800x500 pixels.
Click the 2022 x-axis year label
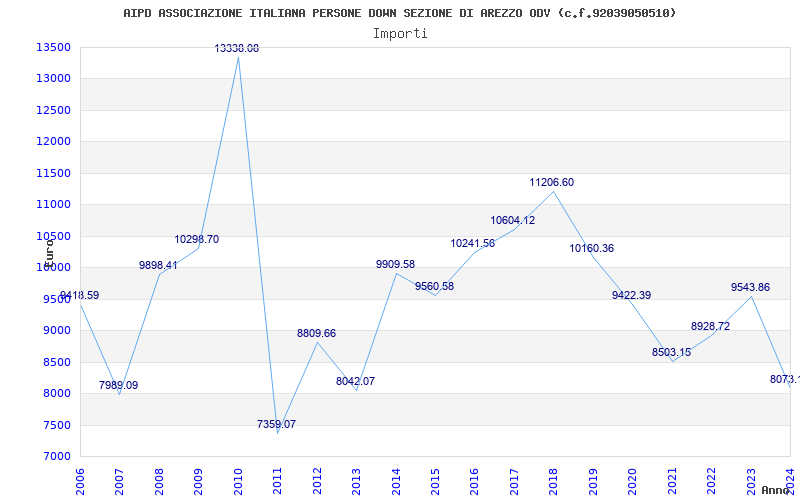point(711,481)
